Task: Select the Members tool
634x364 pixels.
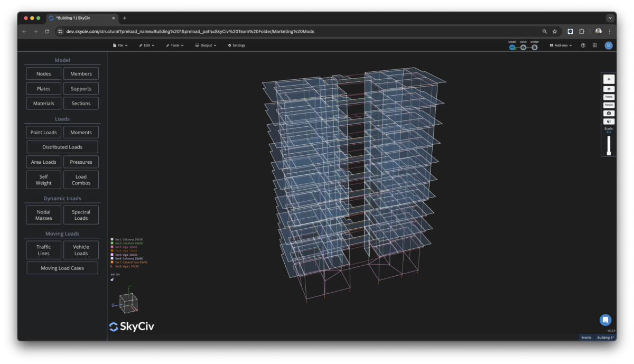Action: click(81, 73)
